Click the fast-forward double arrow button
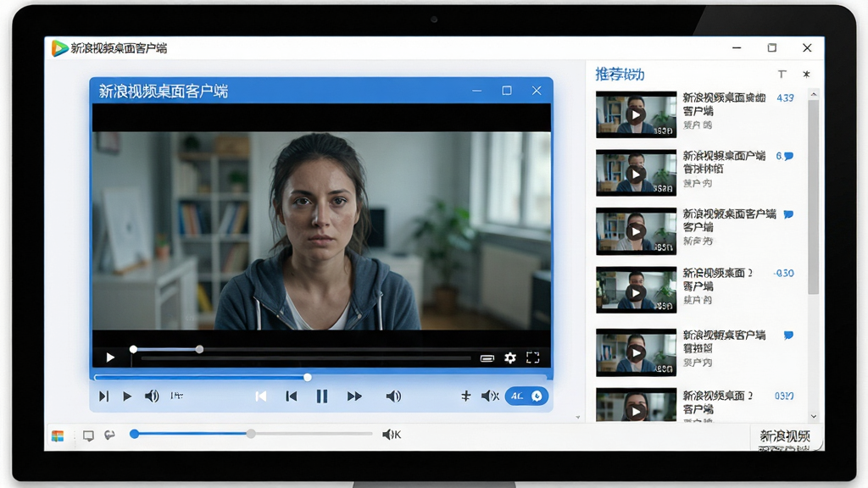The height and width of the screenshot is (488, 868). point(354,396)
